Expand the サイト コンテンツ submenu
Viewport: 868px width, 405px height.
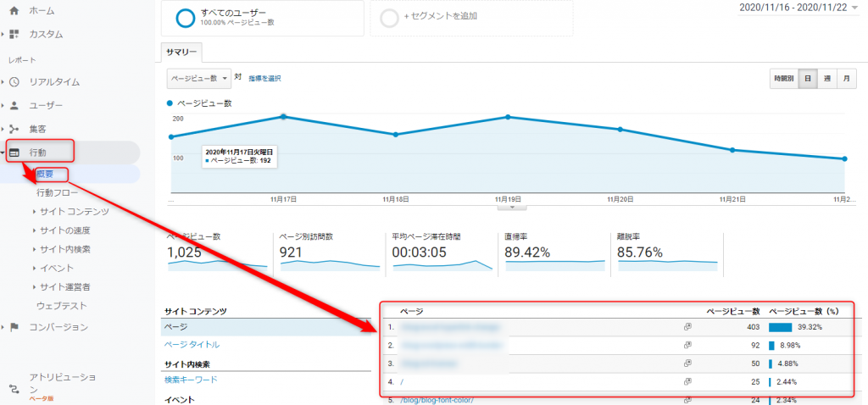tap(34, 211)
